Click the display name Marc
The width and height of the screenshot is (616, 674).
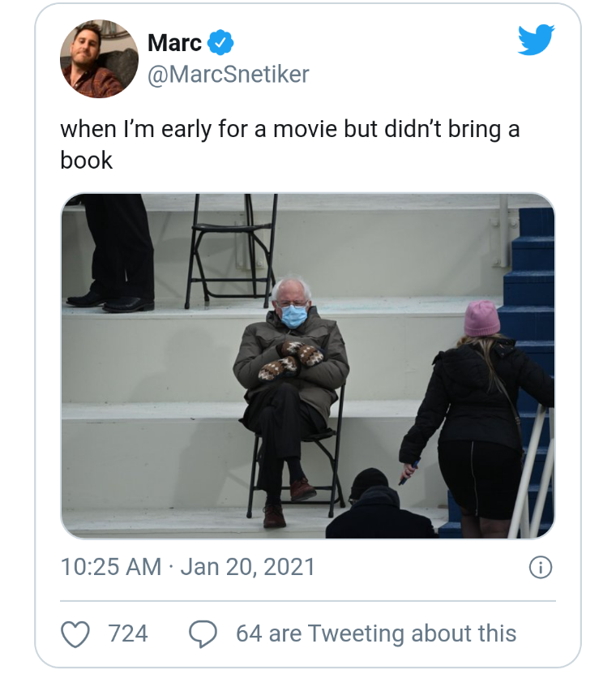coord(174,42)
